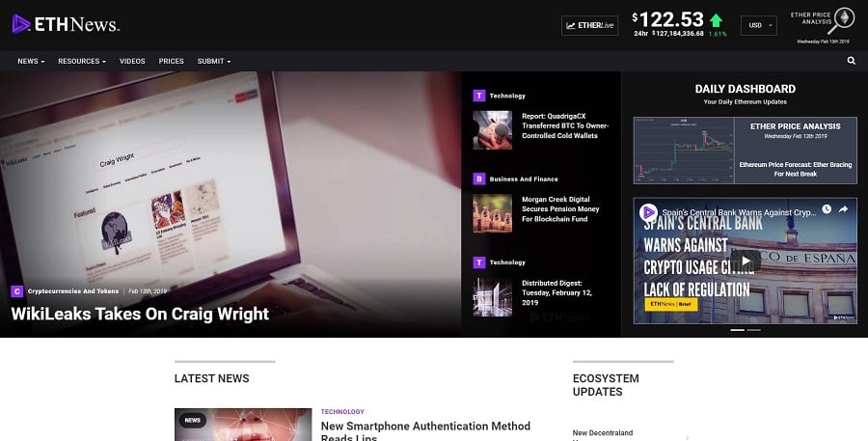Click the video's share arrow icon
868x441 pixels.
pos(843,209)
